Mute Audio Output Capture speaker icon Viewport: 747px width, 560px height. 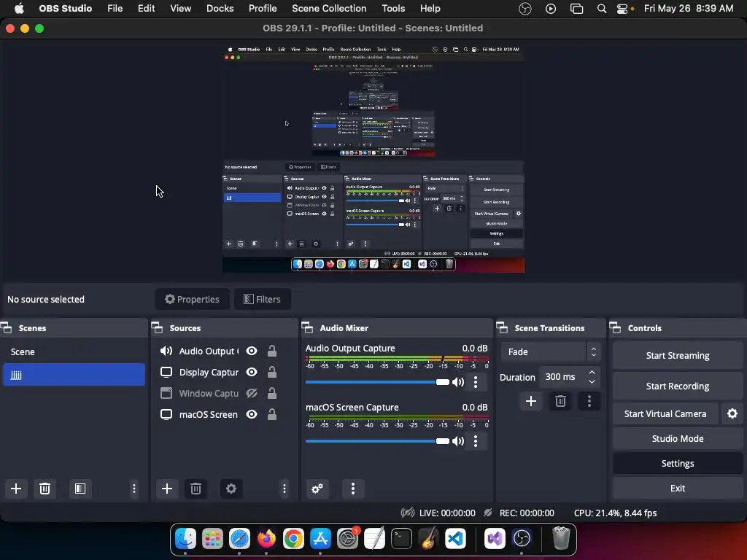click(x=458, y=382)
